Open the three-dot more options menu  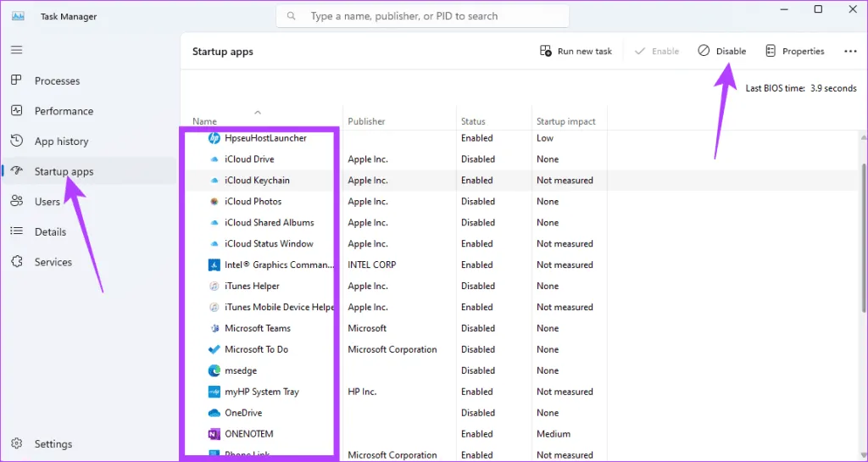pos(850,52)
